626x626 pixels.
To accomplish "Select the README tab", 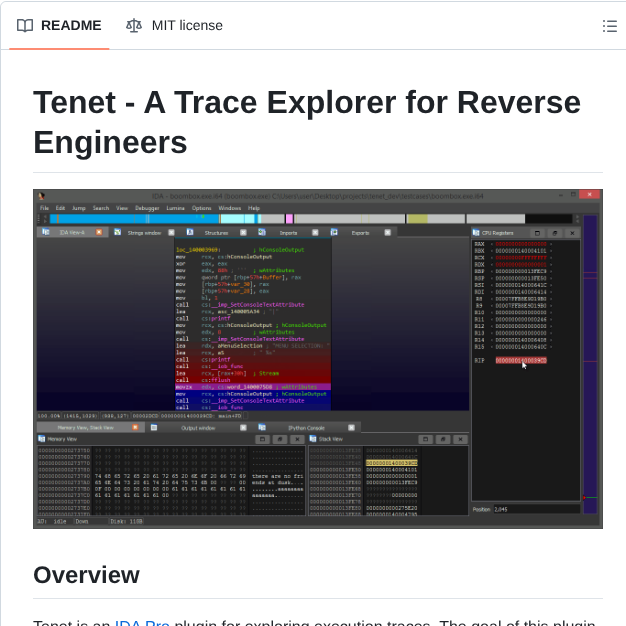I will [58, 26].
